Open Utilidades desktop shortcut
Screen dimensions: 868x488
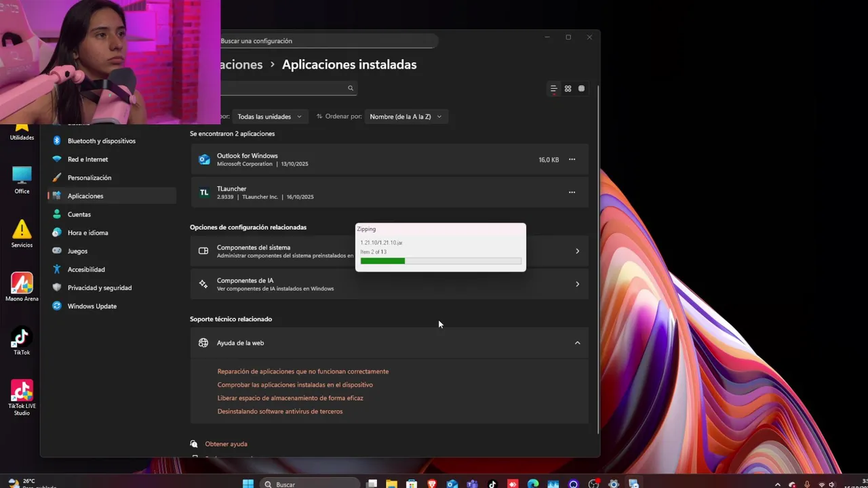click(22, 130)
